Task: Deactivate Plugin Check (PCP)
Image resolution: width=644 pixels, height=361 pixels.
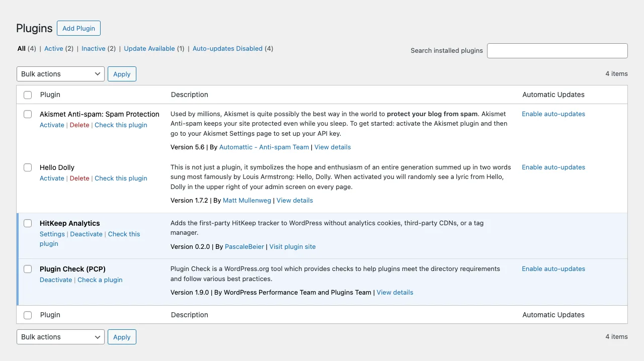Action: [x=56, y=280]
